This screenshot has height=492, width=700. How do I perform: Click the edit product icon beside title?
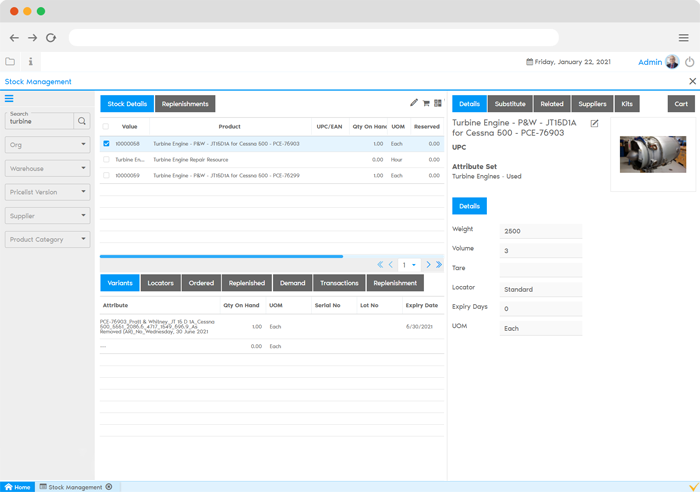[x=595, y=123]
